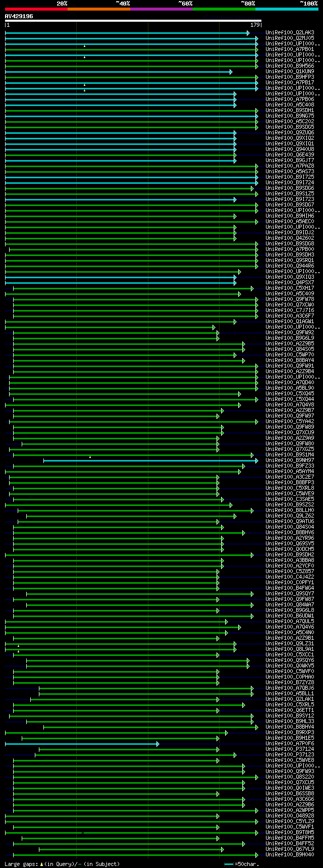
Task: Click the red ~20% identity legend bar
Action: tap(36, 9)
